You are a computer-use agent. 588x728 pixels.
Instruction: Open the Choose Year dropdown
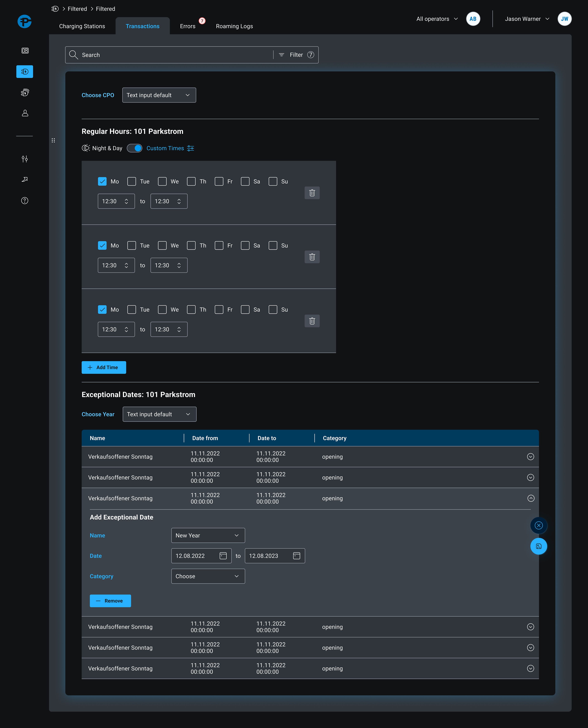(160, 414)
